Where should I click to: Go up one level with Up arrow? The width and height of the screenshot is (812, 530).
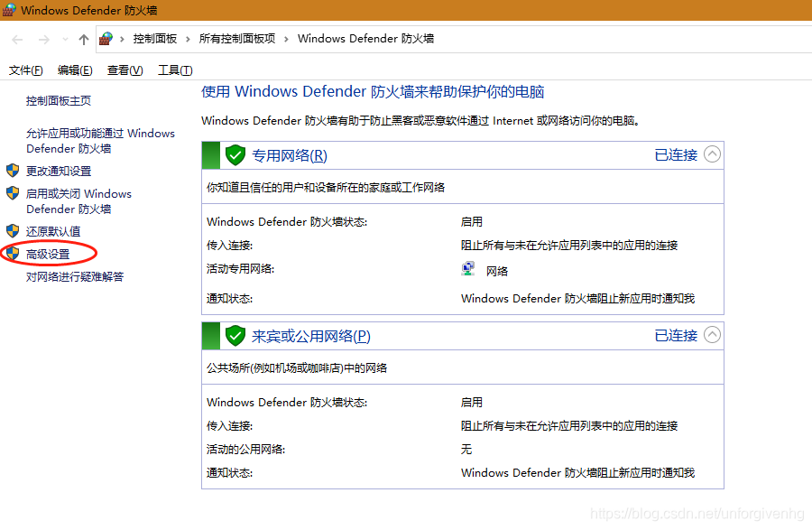pos(83,40)
